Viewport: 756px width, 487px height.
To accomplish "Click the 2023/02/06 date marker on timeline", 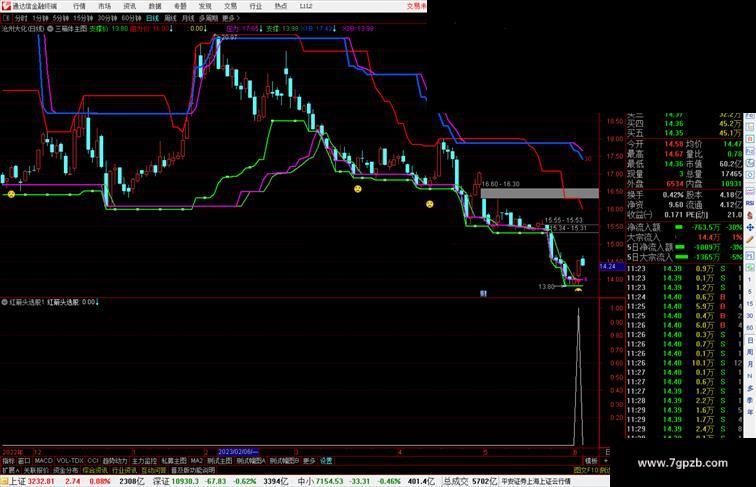I will tap(238, 452).
